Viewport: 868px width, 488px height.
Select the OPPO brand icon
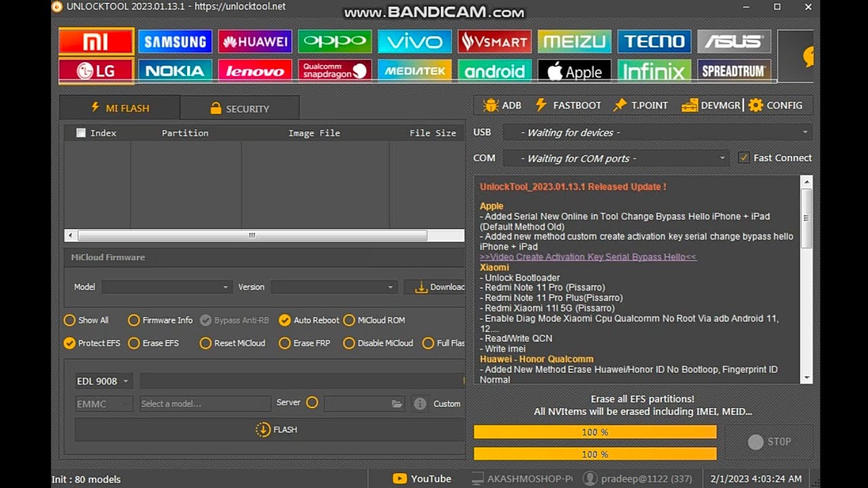tap(335, 41)
